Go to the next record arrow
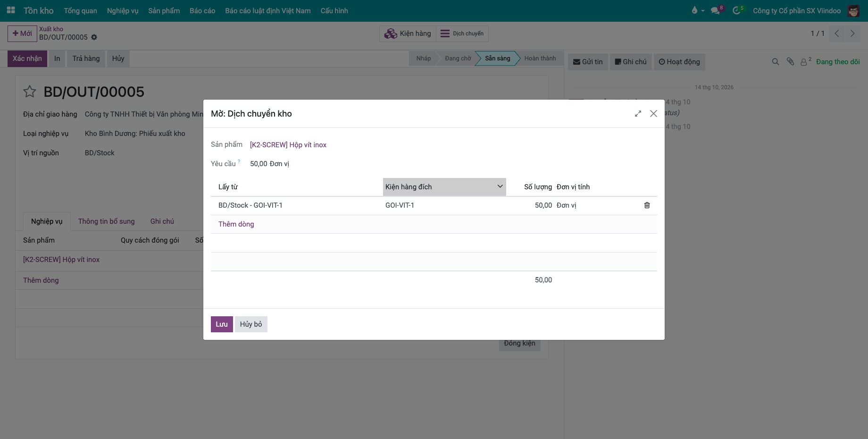Image resolution: width=868 pixels, height=439 pixels. tap(852, 34)
